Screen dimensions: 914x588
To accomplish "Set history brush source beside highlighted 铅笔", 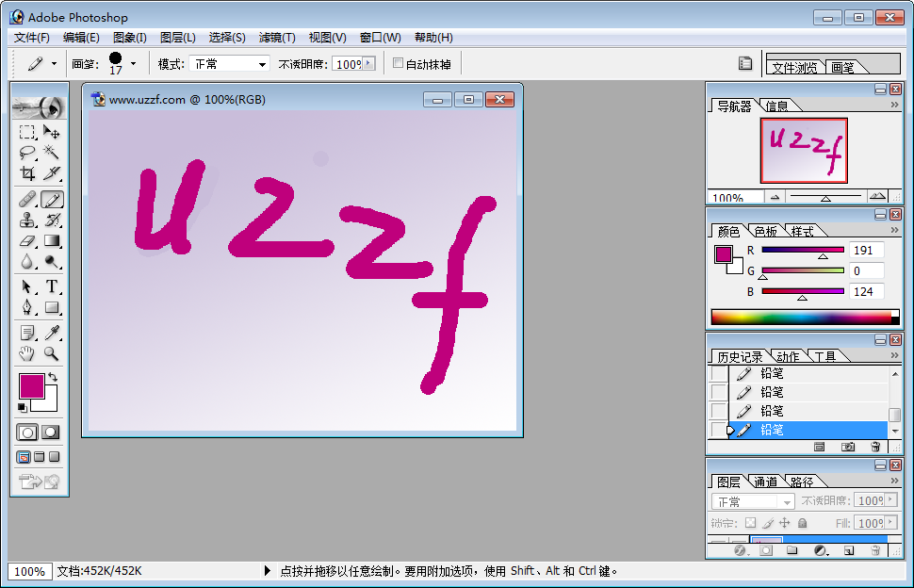I will 719,430.
